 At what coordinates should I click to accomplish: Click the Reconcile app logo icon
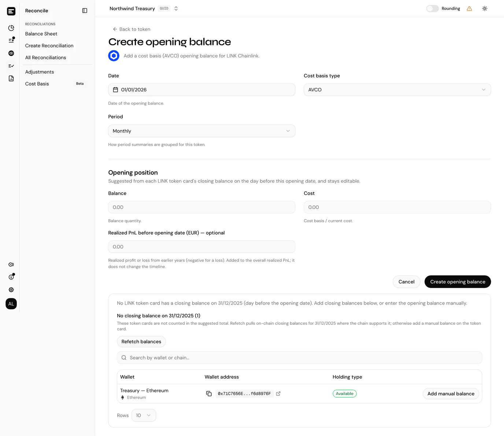click(x=11, y=11)
